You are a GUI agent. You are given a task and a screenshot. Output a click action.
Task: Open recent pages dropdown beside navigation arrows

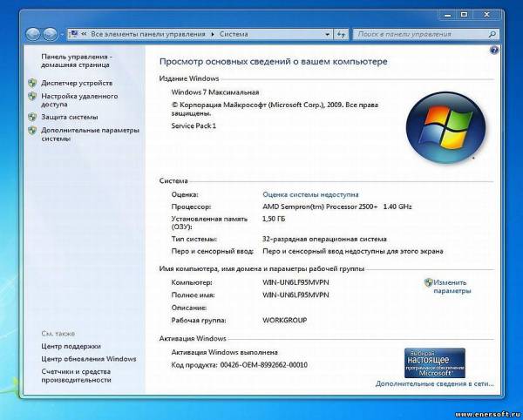[62, 34]
